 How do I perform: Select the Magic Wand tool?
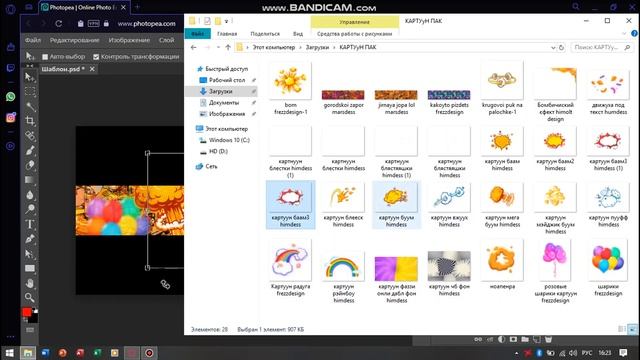tap(30, 107)
